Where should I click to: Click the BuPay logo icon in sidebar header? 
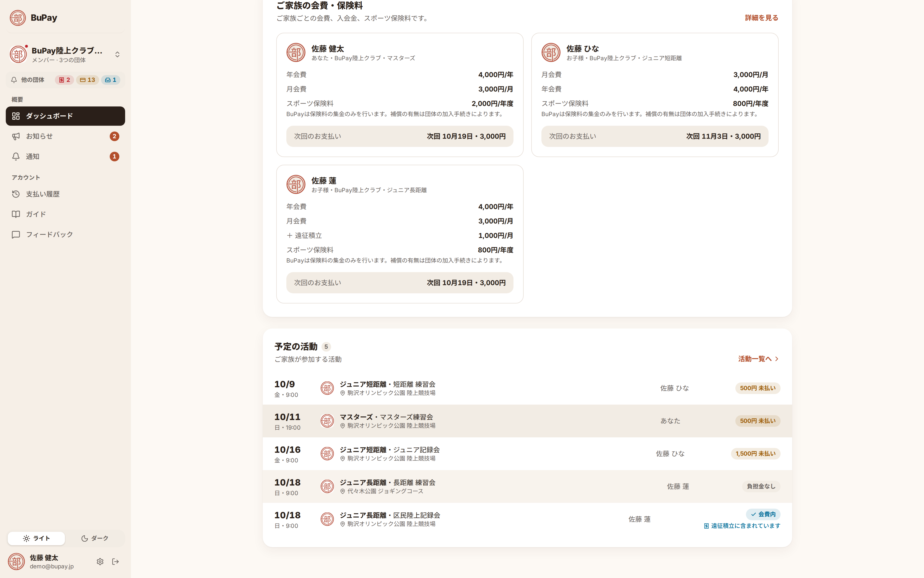coord(18,18)
